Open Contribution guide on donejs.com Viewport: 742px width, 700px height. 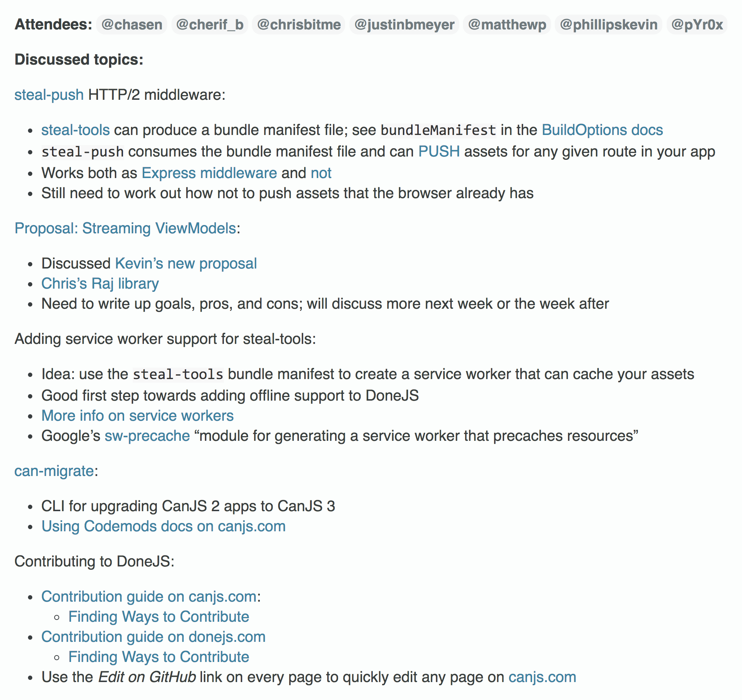coord(154,637)
